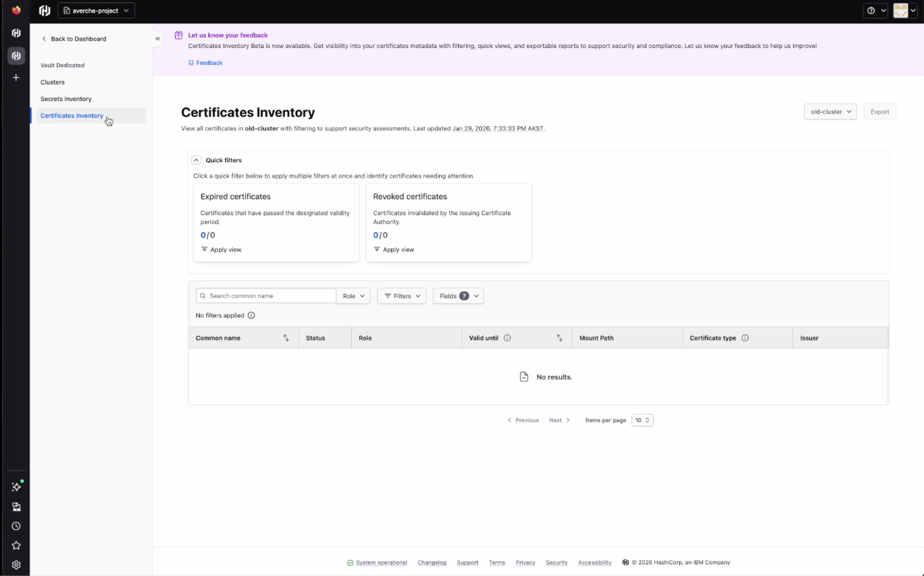This screenshot has width=924, height=576.
Task: Open the Role filter dropdown
Action: click(x=353, y=295)
